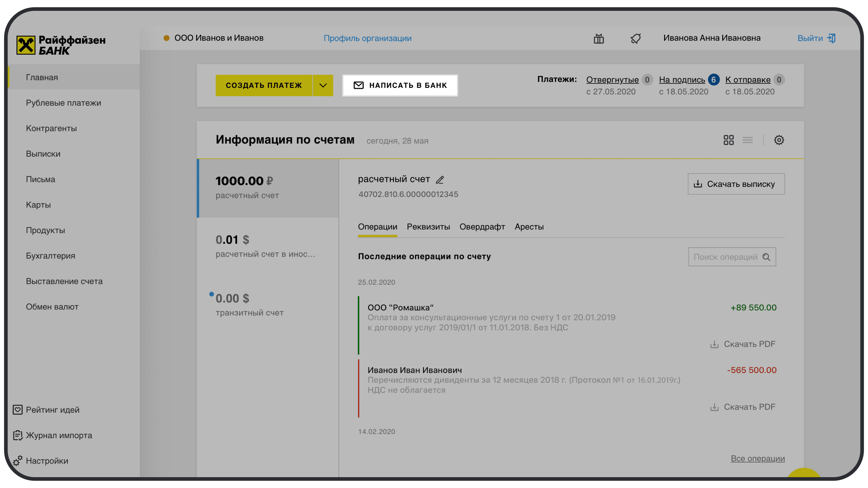Select the 0.01 $ foreign currency account
The height and width of the screenshot is (488, 868).
click(268, 246)
